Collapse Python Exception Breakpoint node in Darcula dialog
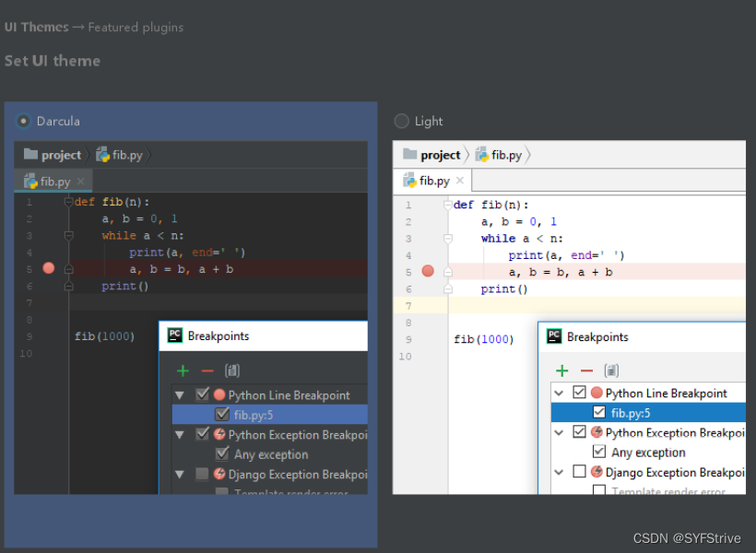756x553 pixels. coord(180,435)
